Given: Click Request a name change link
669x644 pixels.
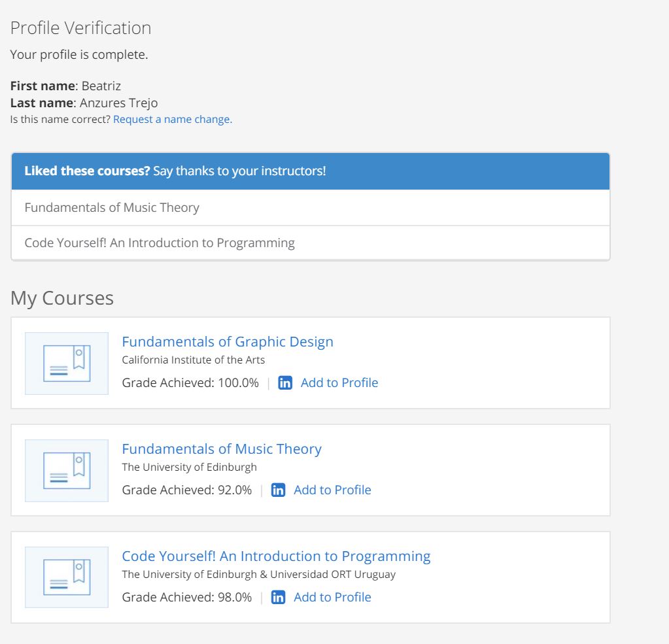Looking at the screenshot, I should pyautogui.click(x=173, y=120).
